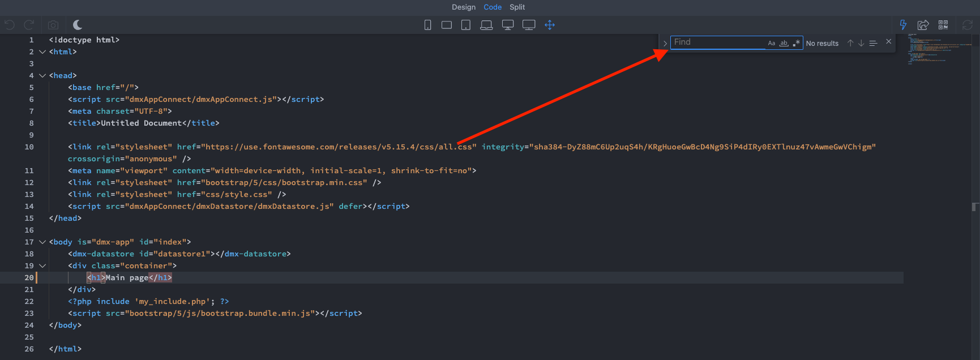Image resolution: width=980 pixels, height=360 pixels.
Task: Select the wide desktop monitor preview size
Action: [x=529, y=25]
